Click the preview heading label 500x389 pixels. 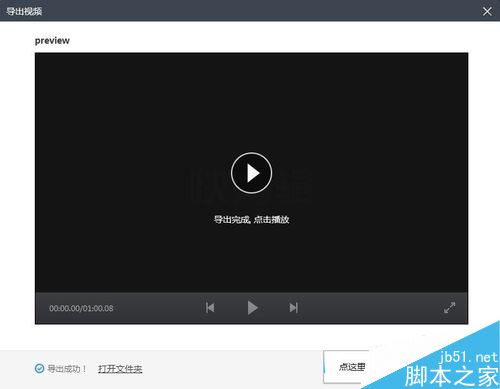(52, 41)
